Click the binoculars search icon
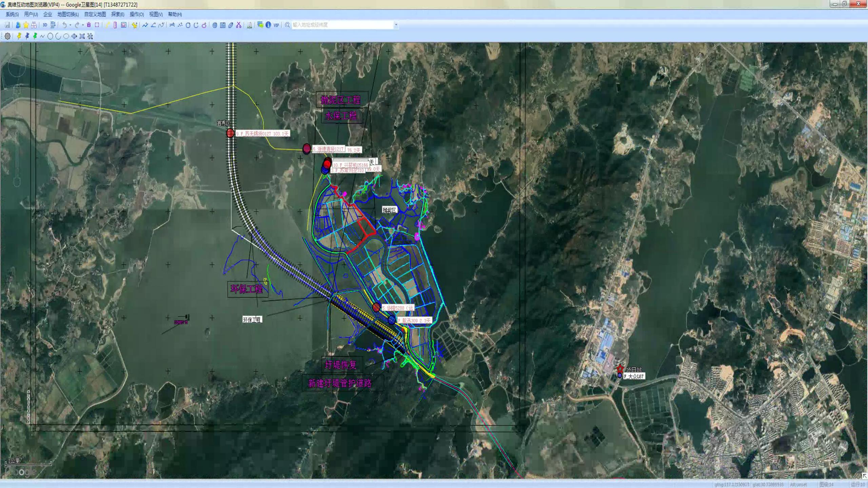This screenshot has height=488, width=868. pyautogui.click(x=34, y=25)
